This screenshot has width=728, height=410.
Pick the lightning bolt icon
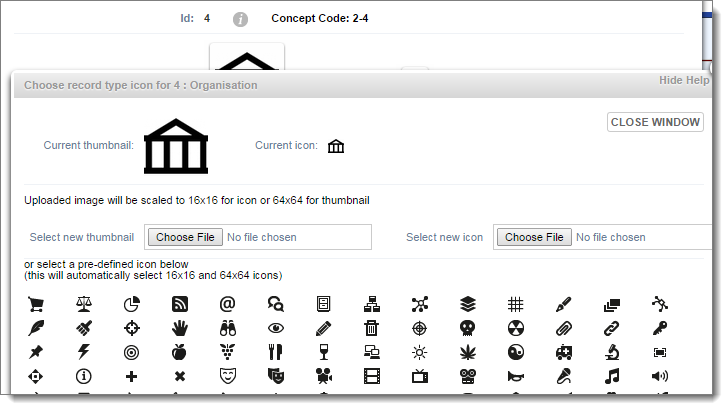click(x=84, y=352)
